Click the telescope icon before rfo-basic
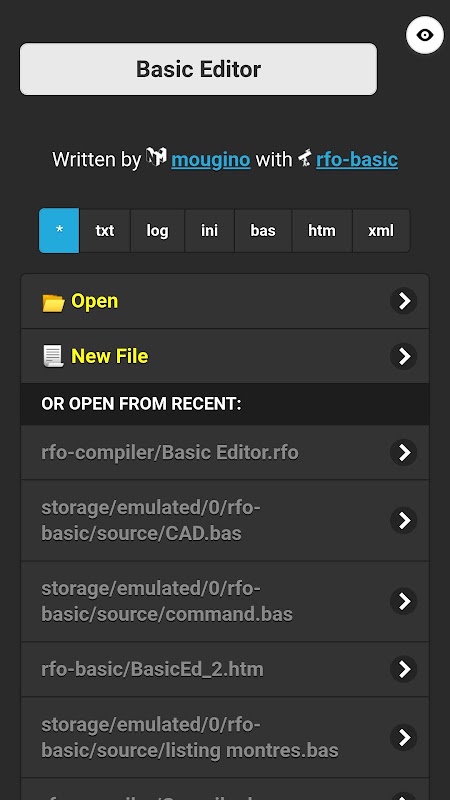The width and height of the screenshot is (450, 800). (x=305, y=158)
